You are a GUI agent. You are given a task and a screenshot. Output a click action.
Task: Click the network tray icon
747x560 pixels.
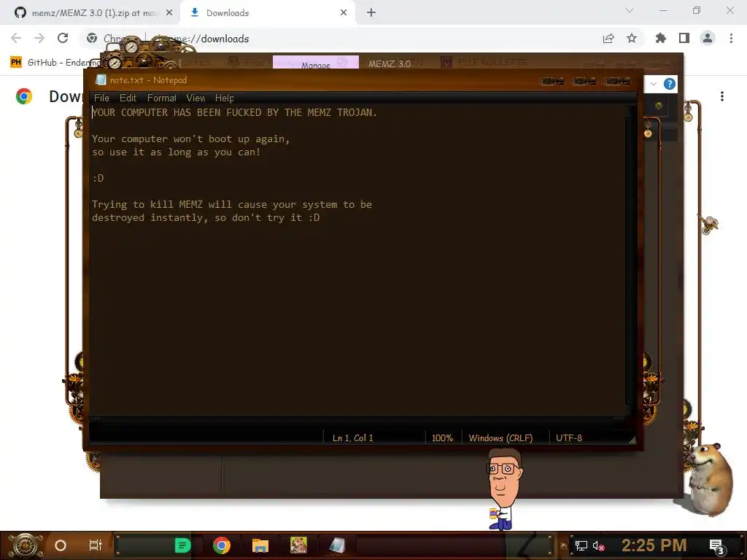(x=581, y=545)
